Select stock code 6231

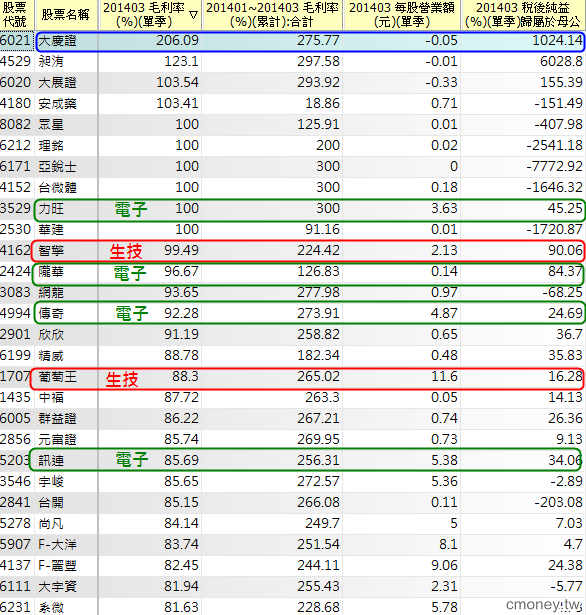[x=16, y=608]
